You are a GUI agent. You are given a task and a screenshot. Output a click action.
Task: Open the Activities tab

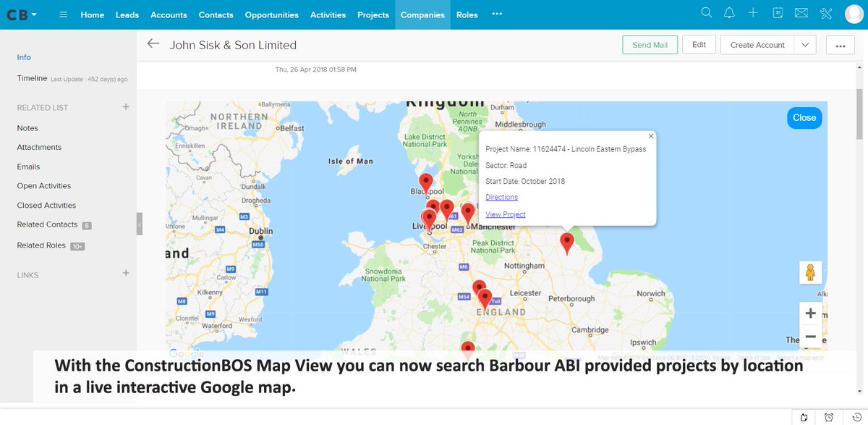328,14
